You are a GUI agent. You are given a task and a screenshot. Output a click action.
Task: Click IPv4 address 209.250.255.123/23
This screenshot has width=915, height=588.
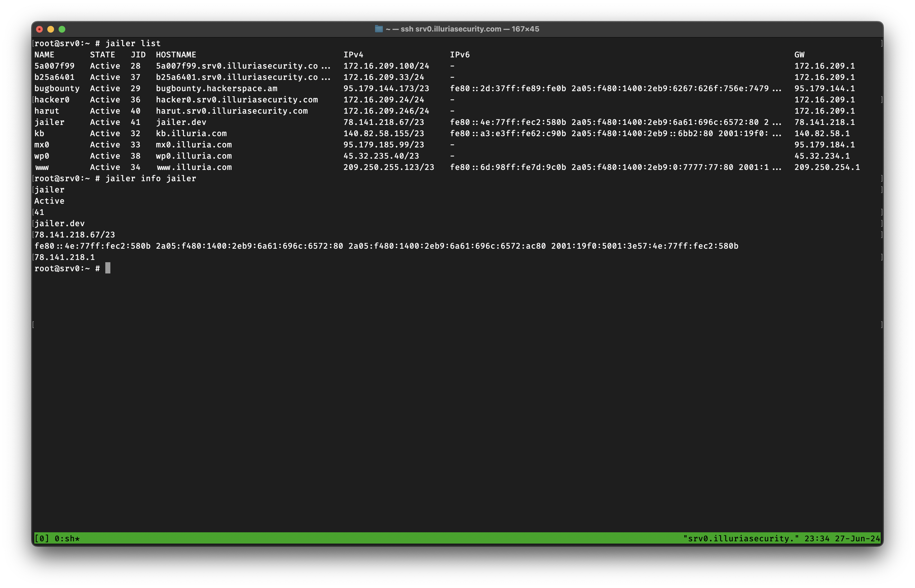(389, 167)
